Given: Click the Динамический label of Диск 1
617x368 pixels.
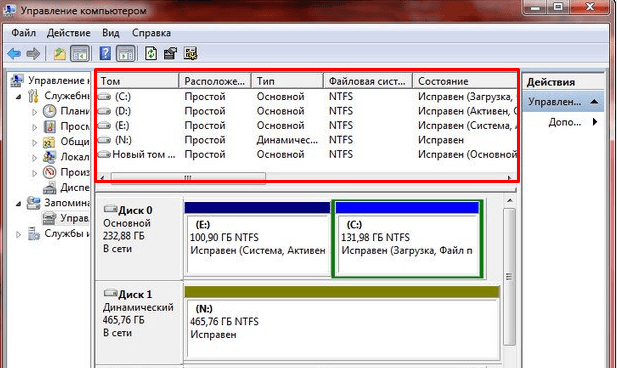Looking at the screenshot, I should pyautogui.click(x=138, y=307).
